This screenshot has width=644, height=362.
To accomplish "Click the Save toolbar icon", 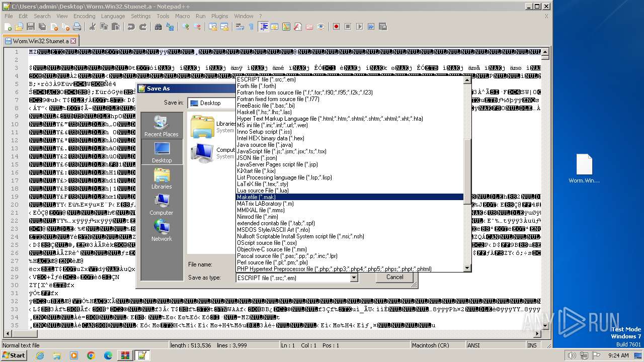I will pyautogui.click(x=30, y=27).
